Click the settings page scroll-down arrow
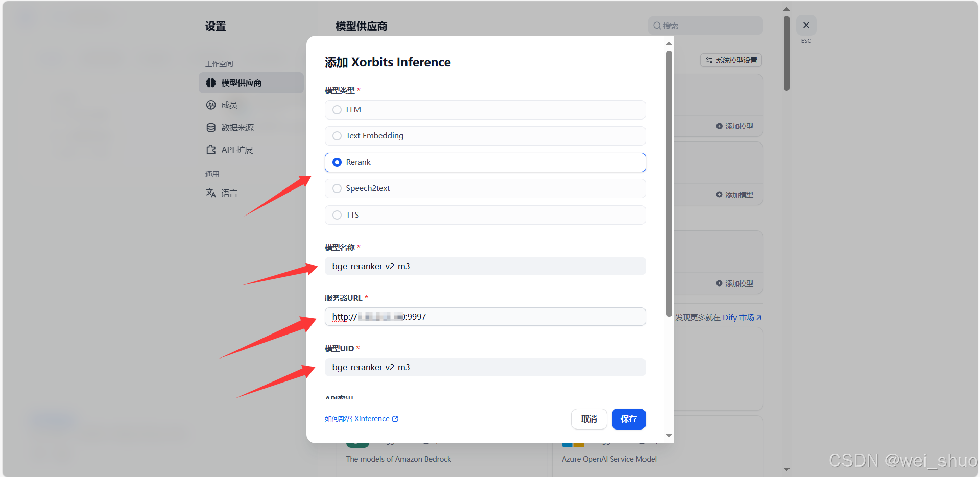This screenshot has width=980, height=477. (786, 469)
